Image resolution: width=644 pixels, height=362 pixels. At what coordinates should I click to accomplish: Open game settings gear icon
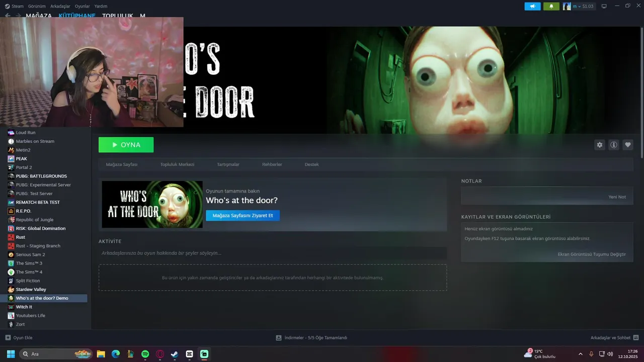[x=600, y=145]
